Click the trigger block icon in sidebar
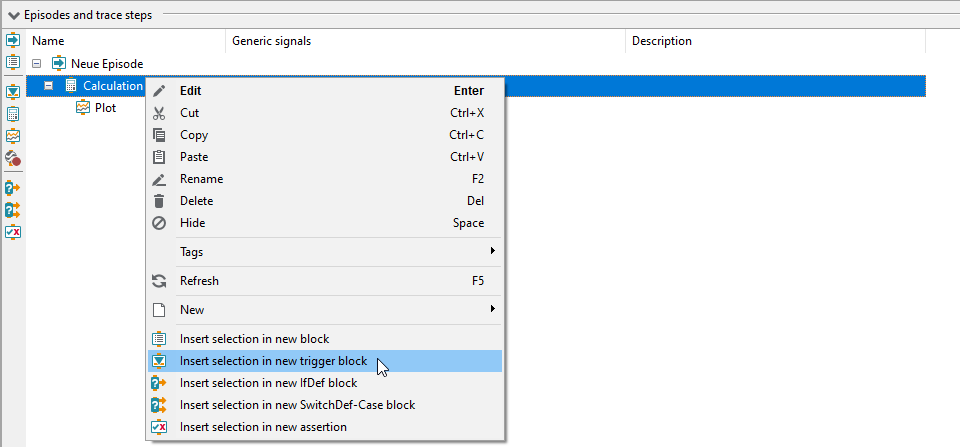This screenshot has width=960, height=447. click(x=13, y=92)
